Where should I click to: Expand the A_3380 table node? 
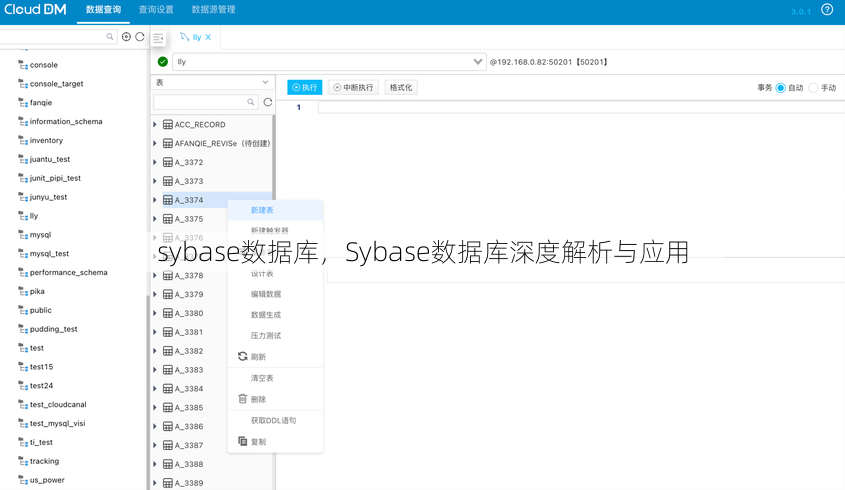click(155, 313)
